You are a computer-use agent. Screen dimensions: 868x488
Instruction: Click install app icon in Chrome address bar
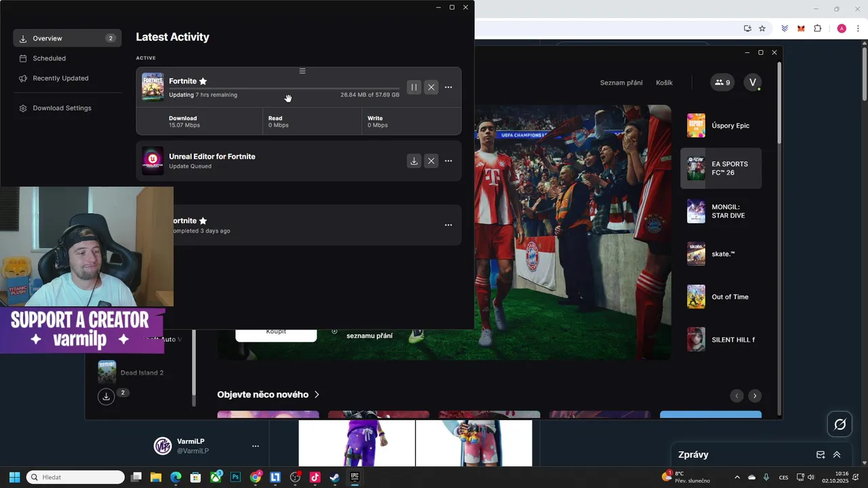pos(747,28)
